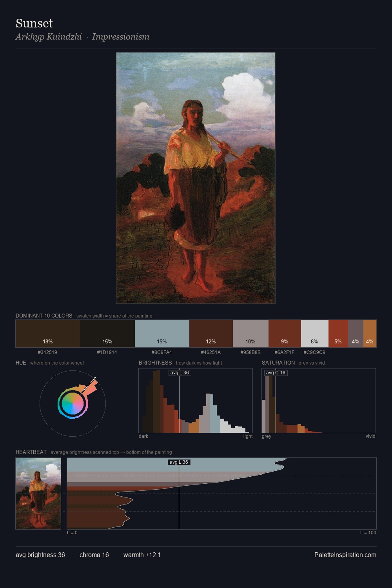Choose the 9% rust brown swatch
392x588 pixels.
pos(285,334)
